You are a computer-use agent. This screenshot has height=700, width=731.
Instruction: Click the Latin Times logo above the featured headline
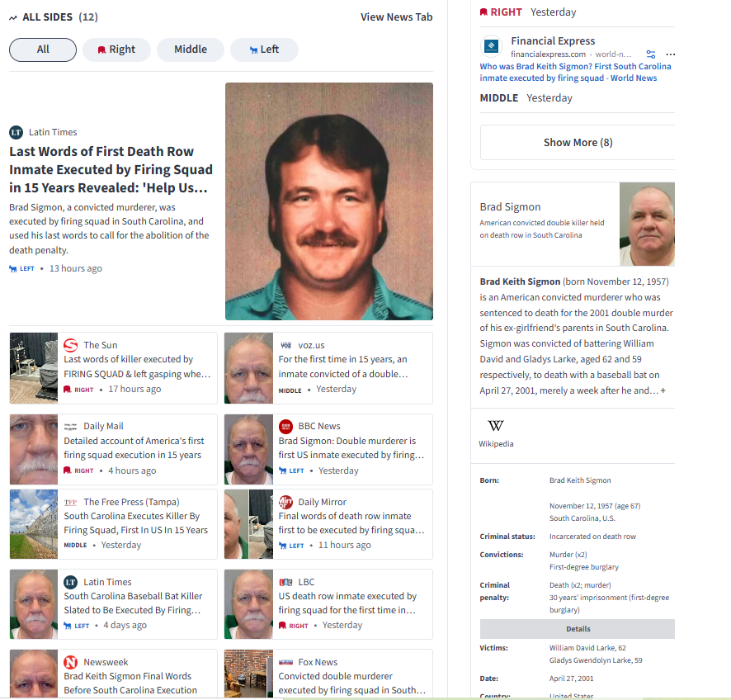click(17, 132)
